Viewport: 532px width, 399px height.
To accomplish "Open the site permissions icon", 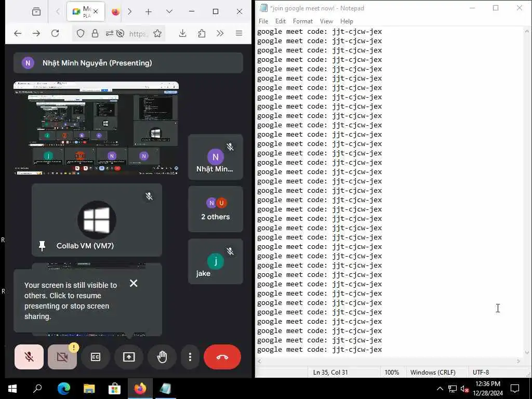I will [x=109, y=33].
